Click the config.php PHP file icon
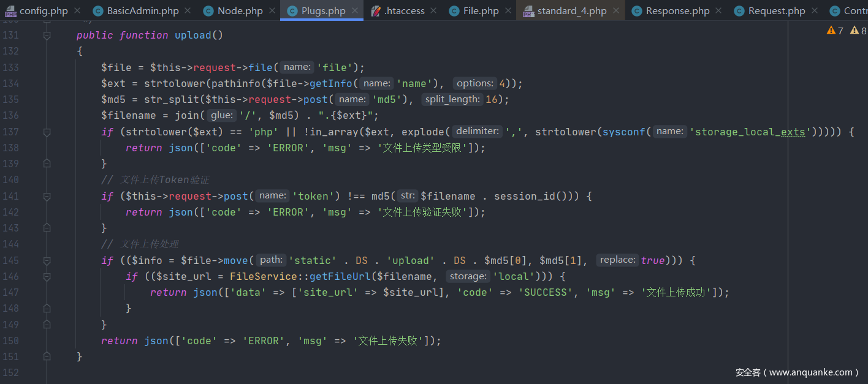Viewport: 868px width, 384px height. point(10,11)
